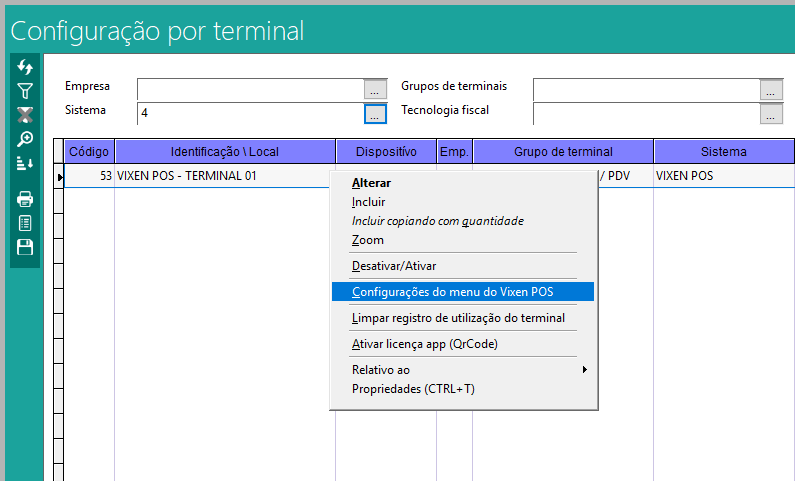Open Grupos de terminais lookup button
The image size is (795, 481).
click(x=771, y=89)
